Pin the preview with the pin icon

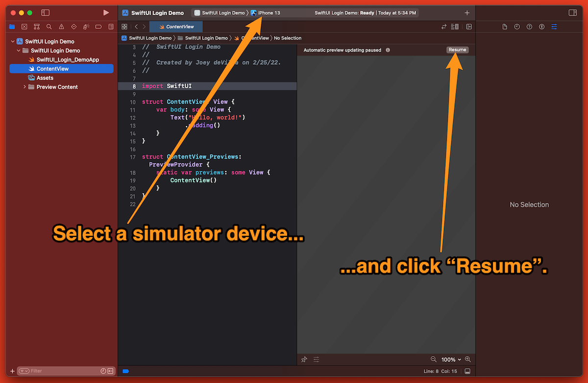pos(304,359)
